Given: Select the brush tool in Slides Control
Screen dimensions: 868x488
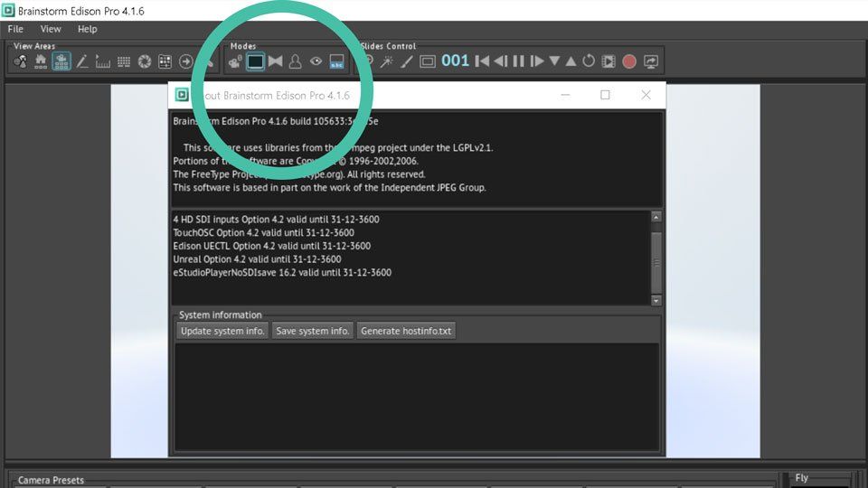Looking at the screenshot, I should click(x=407, y=61).
